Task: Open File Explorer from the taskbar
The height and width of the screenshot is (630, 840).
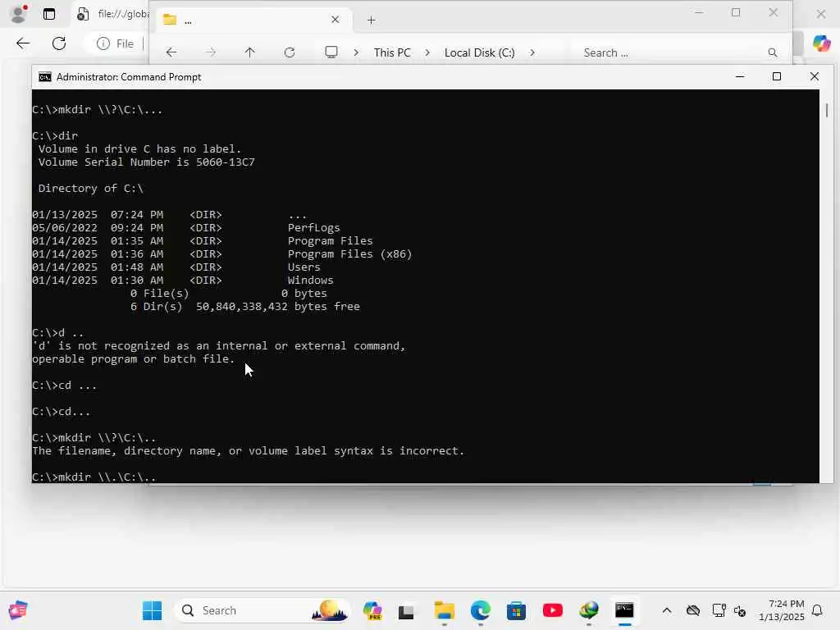Action: [x=444, y=610]
